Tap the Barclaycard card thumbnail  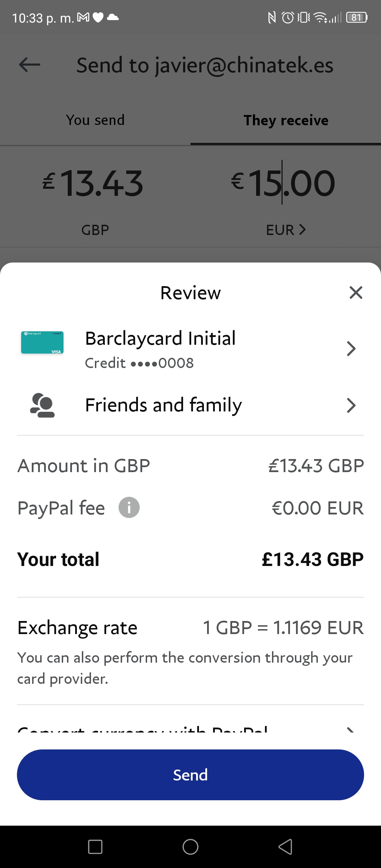(42, 342)
